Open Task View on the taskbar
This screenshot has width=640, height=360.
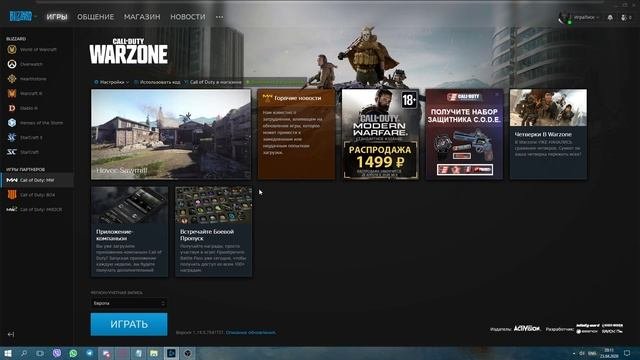click(40, 353)
